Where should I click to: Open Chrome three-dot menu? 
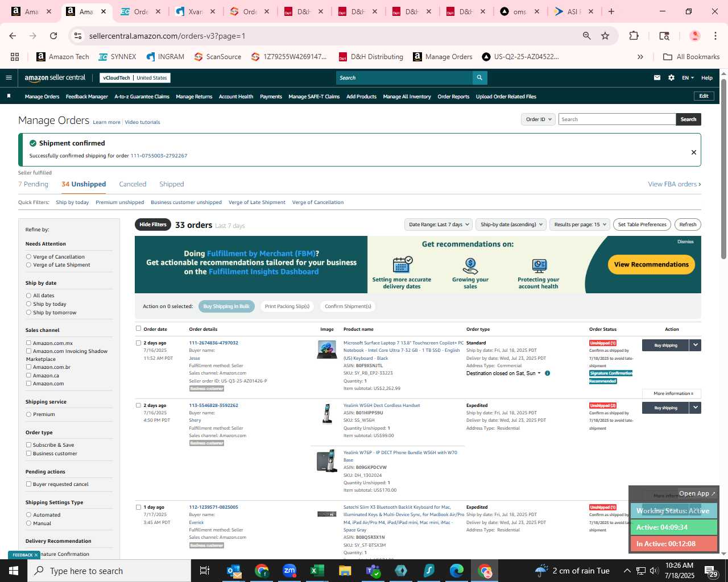click(715, 36)
